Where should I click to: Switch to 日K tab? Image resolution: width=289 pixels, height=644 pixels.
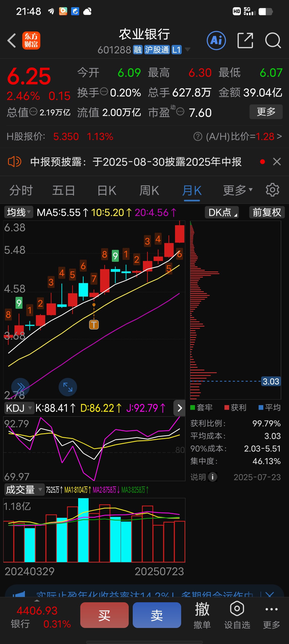[107, 191]
